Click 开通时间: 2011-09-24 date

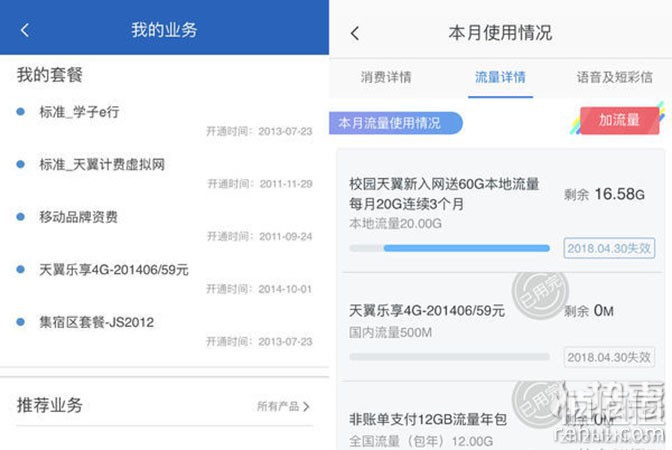tap(260, 236)
